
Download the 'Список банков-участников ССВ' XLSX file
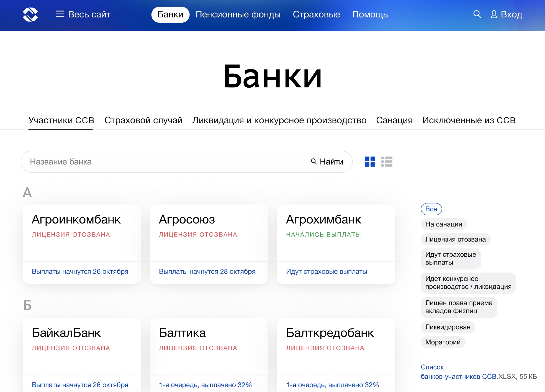click(458, 376)
